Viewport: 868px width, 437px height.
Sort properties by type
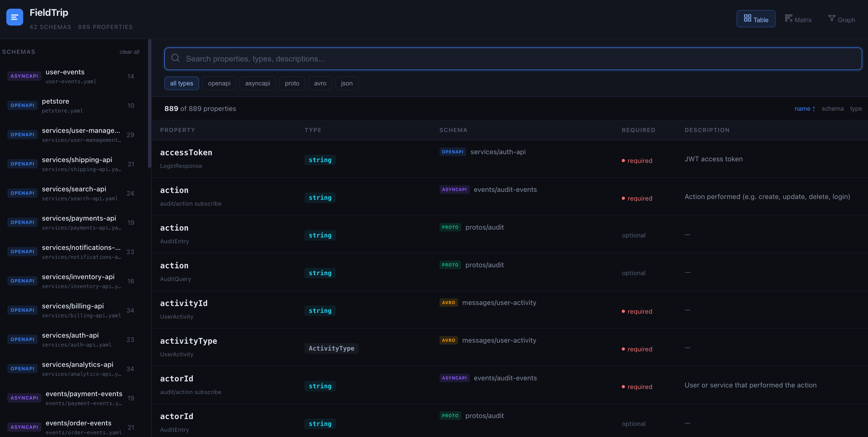pyautogui.click(x=856, y=109)
